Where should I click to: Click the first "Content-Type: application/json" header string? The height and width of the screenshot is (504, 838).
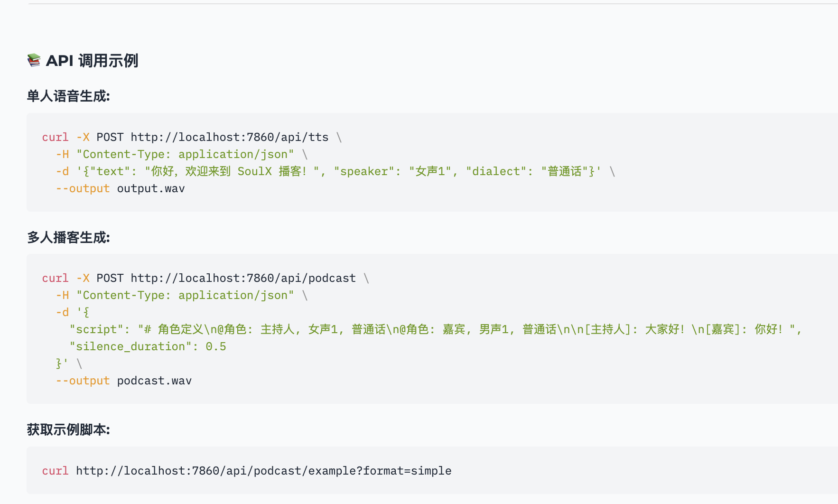pos(185,154)
